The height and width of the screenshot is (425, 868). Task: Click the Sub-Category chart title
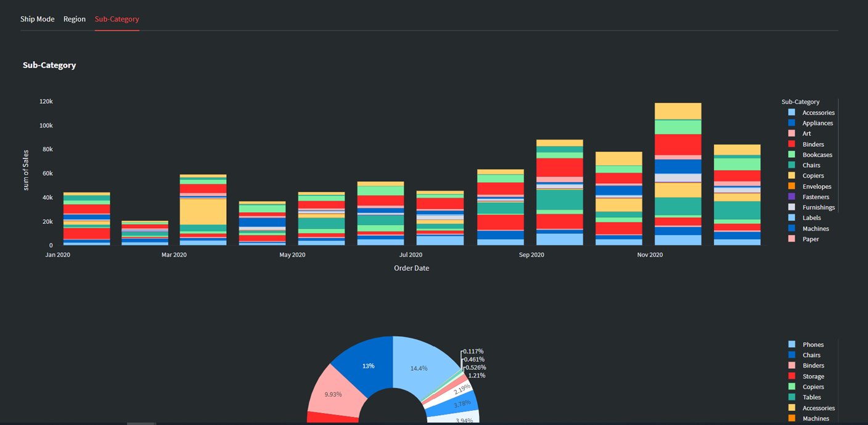pyautogui.click(x=49, y=65)
